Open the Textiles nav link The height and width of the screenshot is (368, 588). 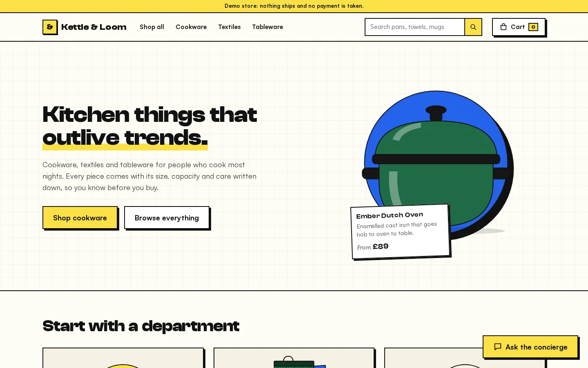(x=229, y=27)
